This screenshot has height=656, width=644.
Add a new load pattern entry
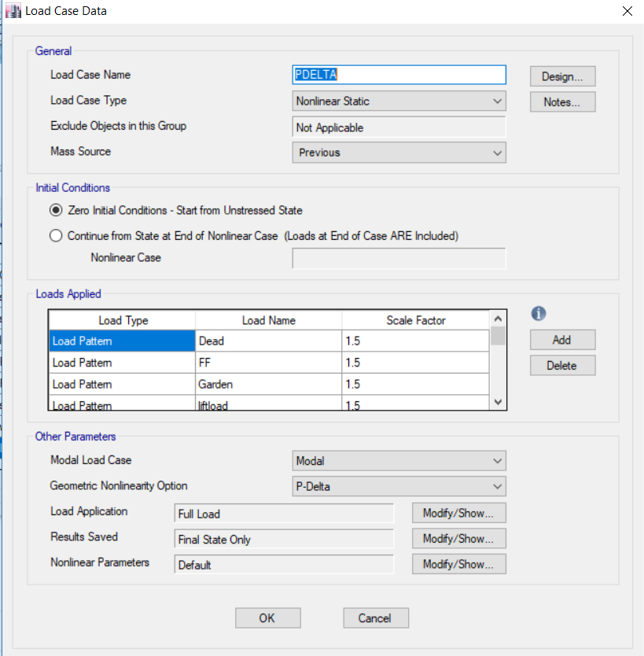tap(562, 339)
